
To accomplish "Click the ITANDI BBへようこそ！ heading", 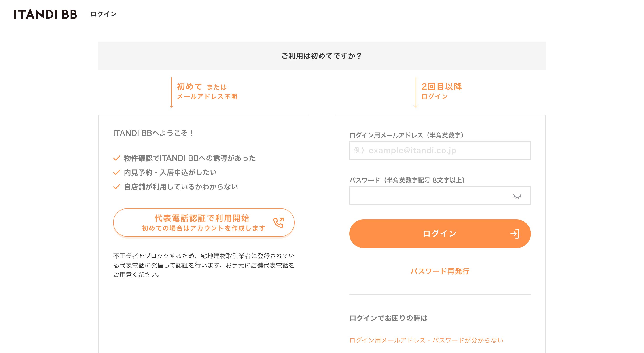I will (x=153, y=133).
